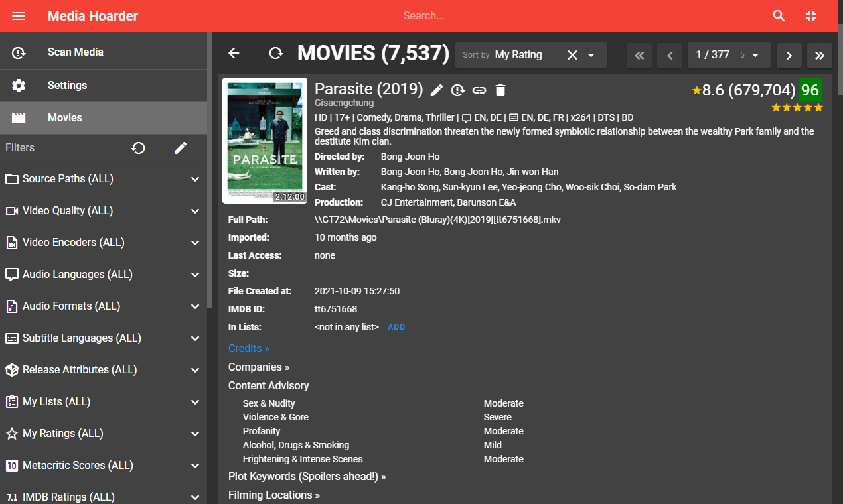Jump to the first page

pos(639,56)
